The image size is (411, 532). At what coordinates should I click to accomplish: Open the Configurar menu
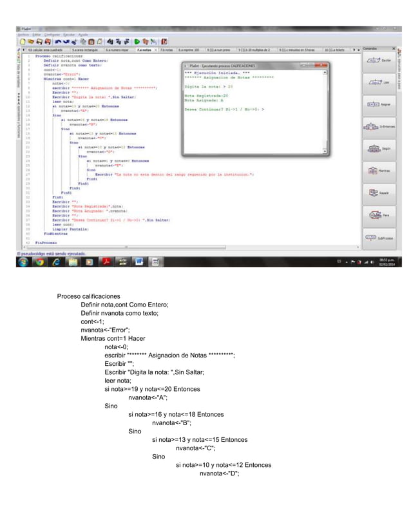(x=52, y=35)
